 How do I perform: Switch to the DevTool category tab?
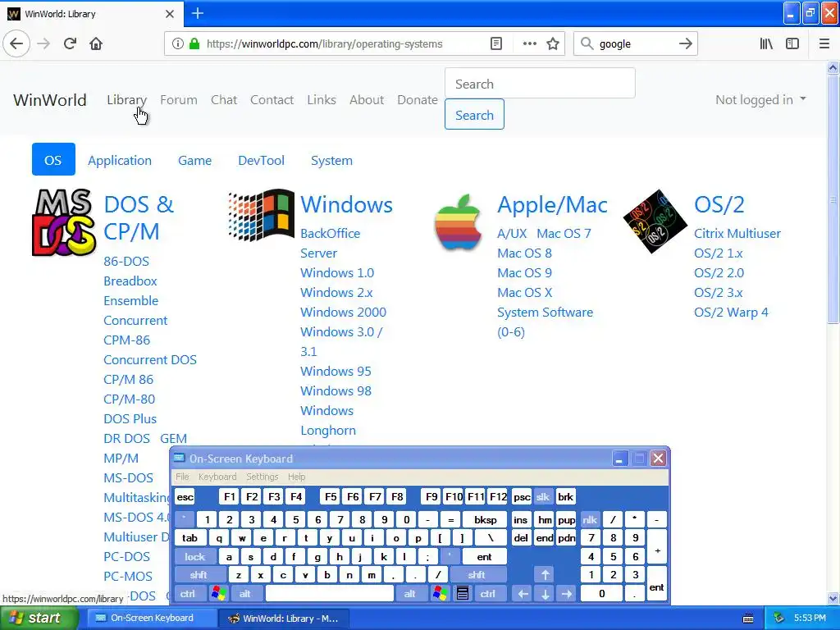pyautogui.click(x=261, y=160)
